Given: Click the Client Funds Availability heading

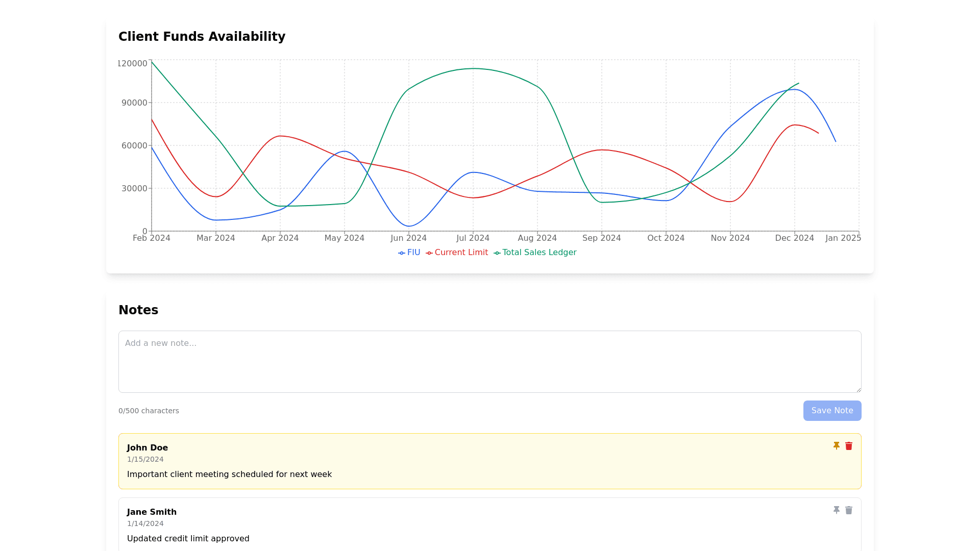Looking at the screenshot, I should (x=202, y=37).
